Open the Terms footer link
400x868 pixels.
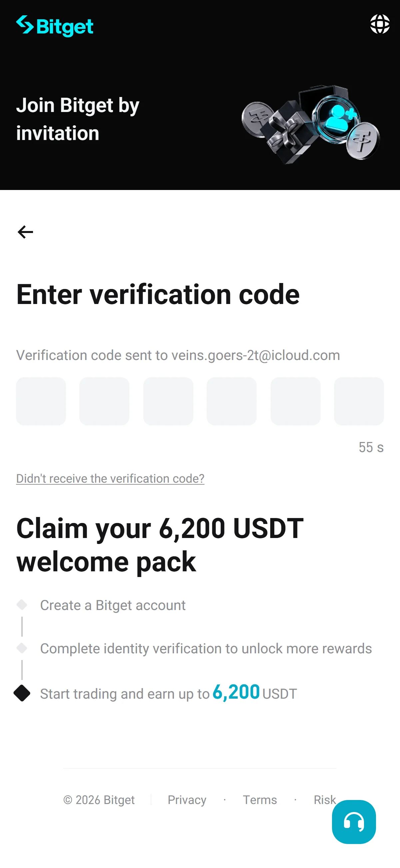pyautogui.click(x=260, y=800)
